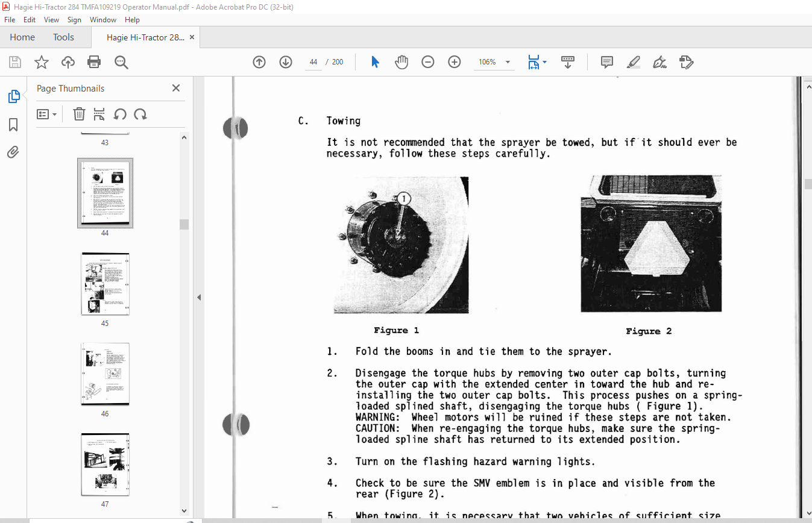Click the Save file icon
Image resolution: width=812 pixels, height=523 pixels.
coord(15,62)
